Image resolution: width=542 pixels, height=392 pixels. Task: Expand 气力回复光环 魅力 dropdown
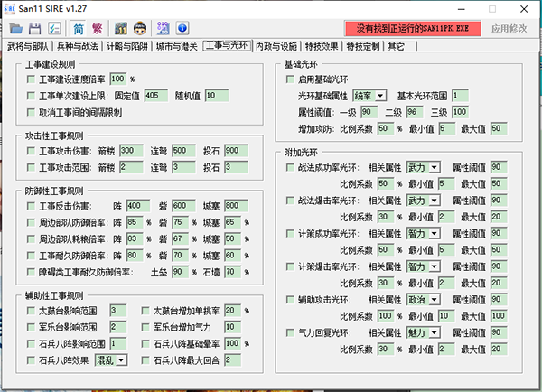(x=423, y=333)
